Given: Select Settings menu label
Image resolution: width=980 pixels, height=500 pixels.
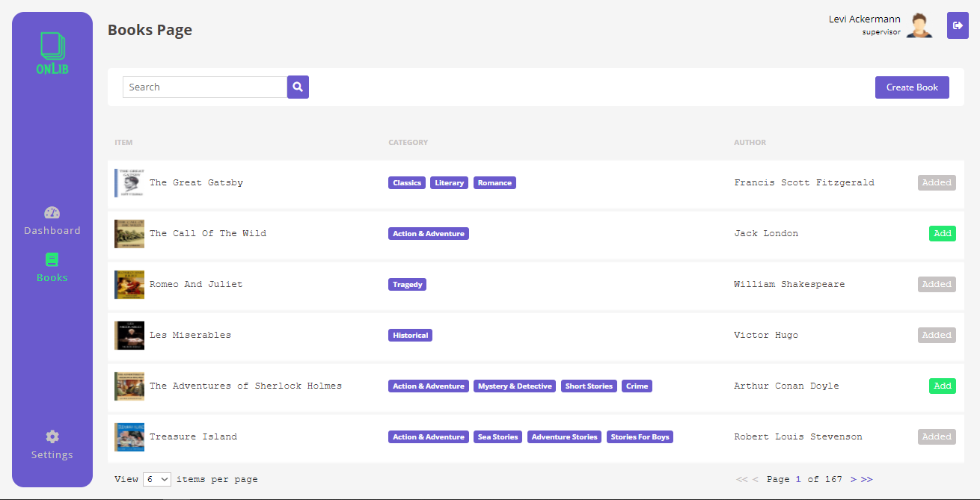Looking at the screenshot, I should tap(52, 454).
